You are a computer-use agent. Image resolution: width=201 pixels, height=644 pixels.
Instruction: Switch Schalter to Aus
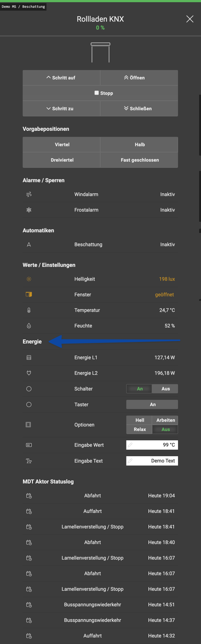tap(165, 389)
